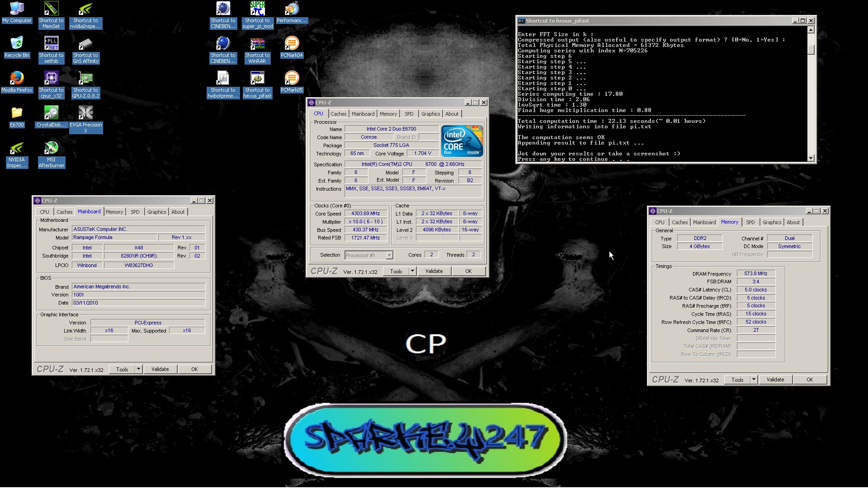Open Shortcut to hwbotprime icon
868x488 pixels.
coord(223,84)
